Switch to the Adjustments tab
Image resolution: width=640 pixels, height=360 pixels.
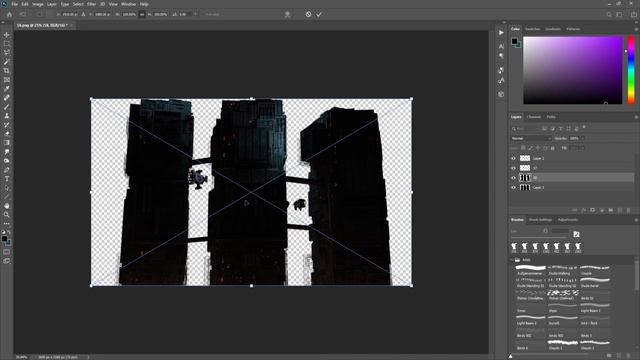pos(568,220)
